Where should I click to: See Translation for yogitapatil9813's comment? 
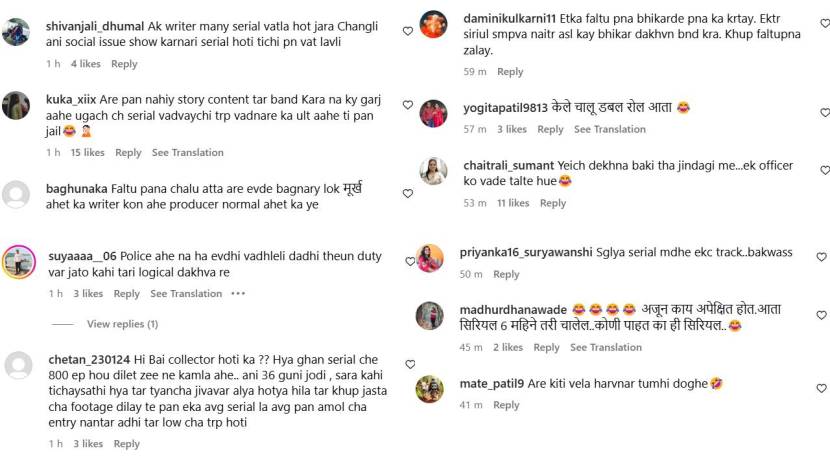point(610,129)
